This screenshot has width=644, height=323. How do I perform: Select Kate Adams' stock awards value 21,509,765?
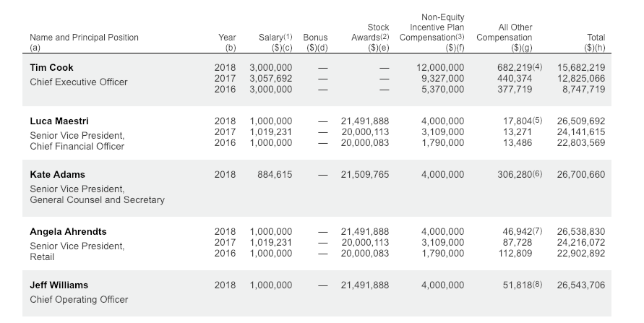pyautogui.click(x=364, y=175)
